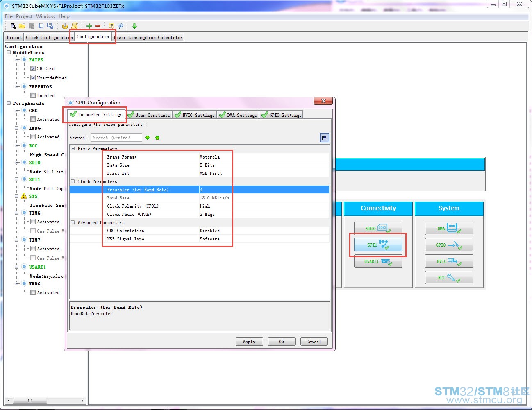Viewport: 532px width, 410px height.
Task: Open the System NVIC button
Action: (449, 261)
